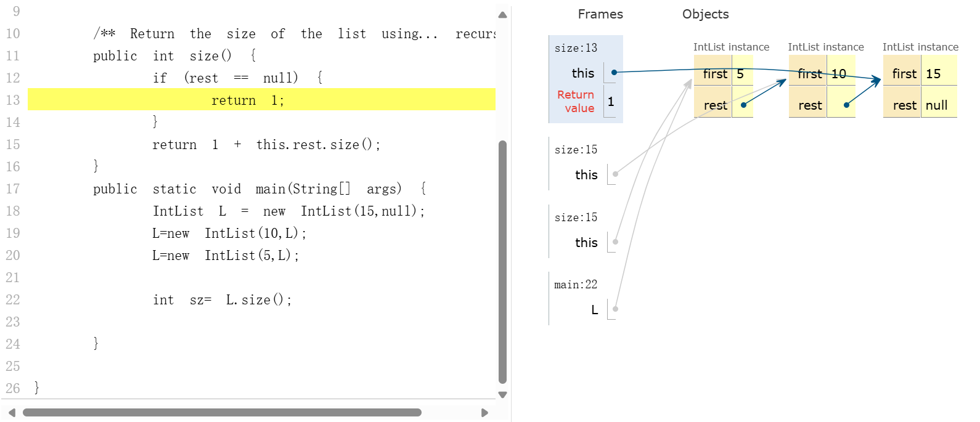Click the scroll right arrow under the code
This screenshot has width=980, height=422.
click(x=484, y=413)
